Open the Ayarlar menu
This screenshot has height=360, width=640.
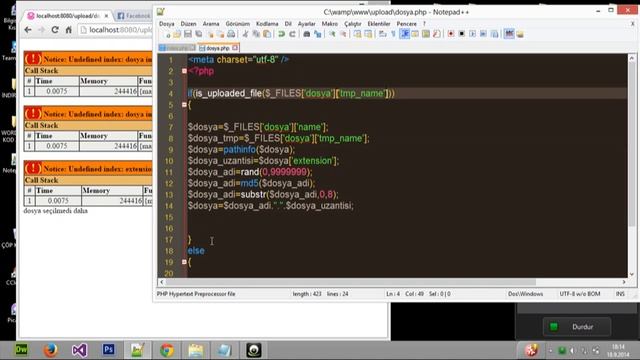[307, 24]
